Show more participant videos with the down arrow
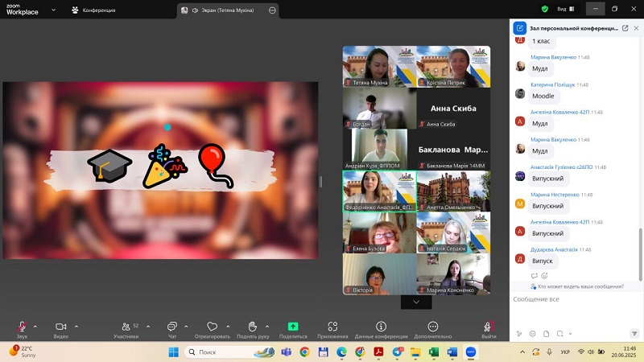Image resolution: width=644 pixels, height=362 pixels. [416, 302]
